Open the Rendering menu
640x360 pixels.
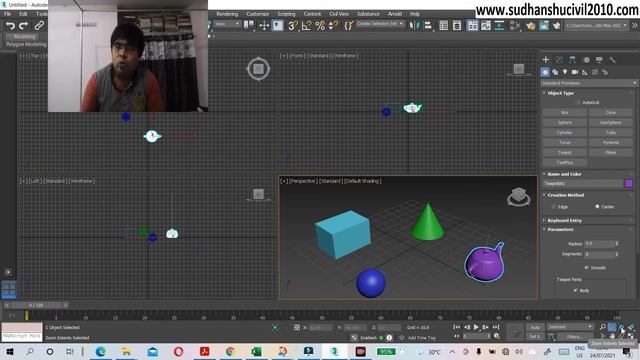227,14
